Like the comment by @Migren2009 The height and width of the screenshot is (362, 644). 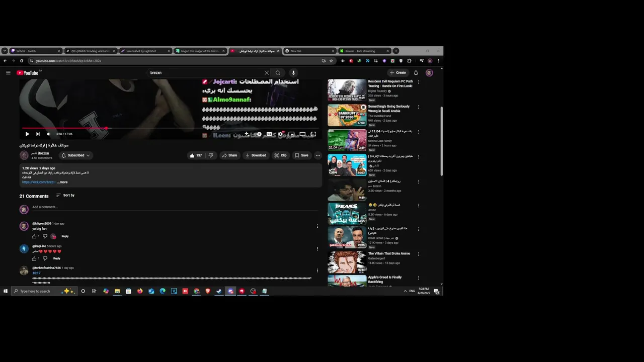click(34, 236)
